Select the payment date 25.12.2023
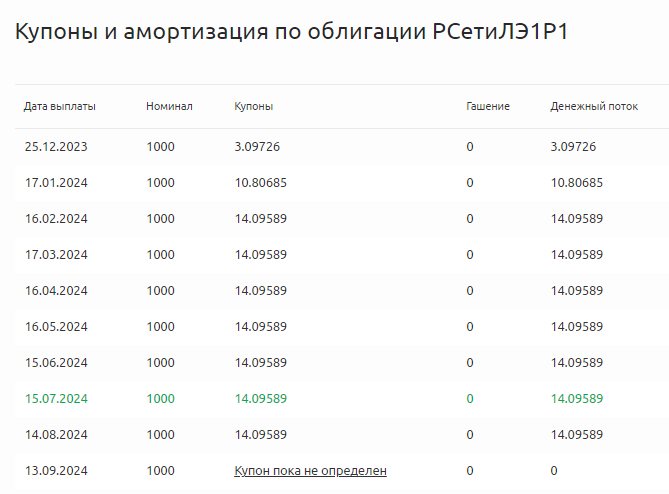The height and width of the screenshot is (494, 669). click(x=56, y=147)
